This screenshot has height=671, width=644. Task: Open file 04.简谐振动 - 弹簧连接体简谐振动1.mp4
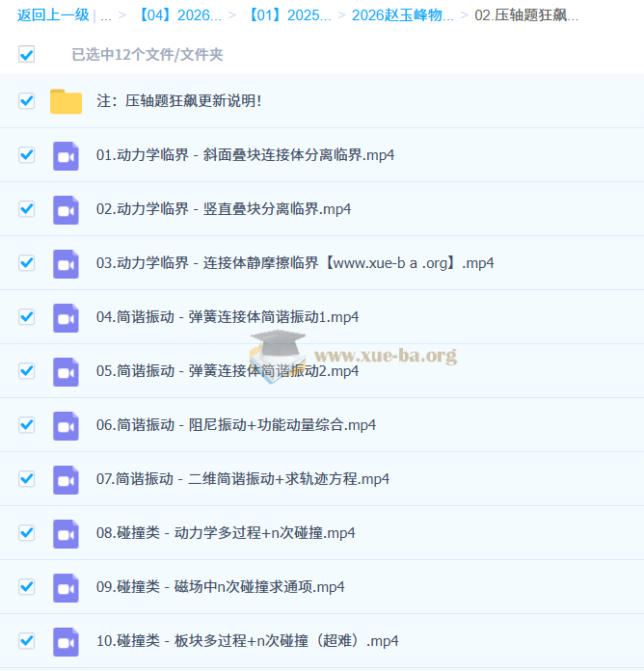pyautogui.click(x=228, y=317)
